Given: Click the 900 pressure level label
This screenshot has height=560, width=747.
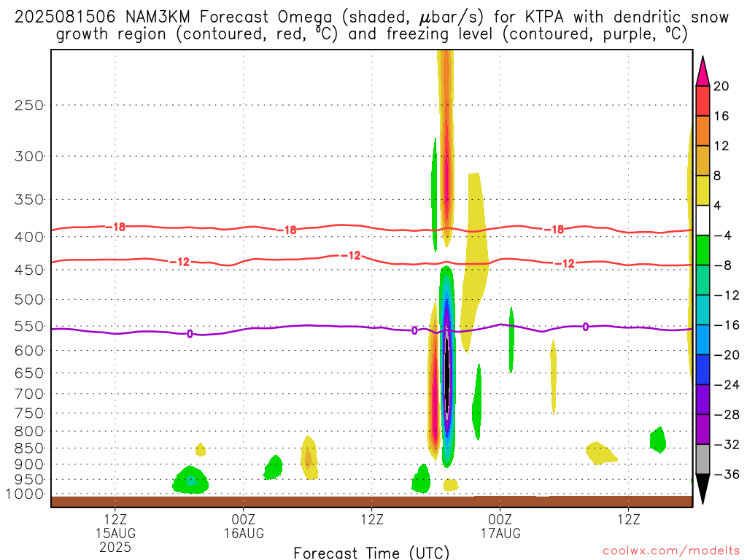Looking at the screenshot, I should click(x=29, y=464).
